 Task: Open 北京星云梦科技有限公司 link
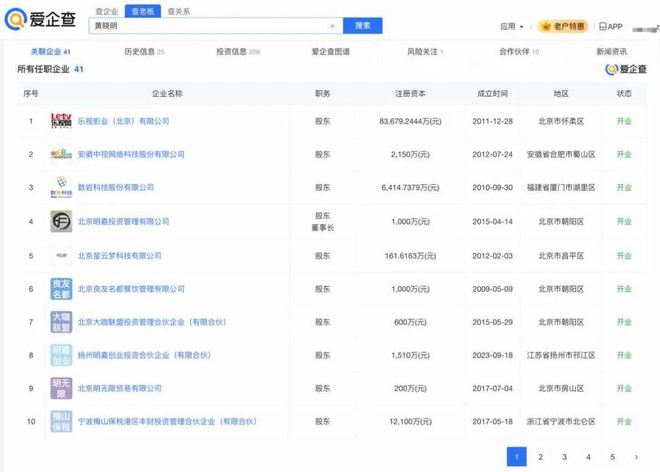[x=120, y=256]
